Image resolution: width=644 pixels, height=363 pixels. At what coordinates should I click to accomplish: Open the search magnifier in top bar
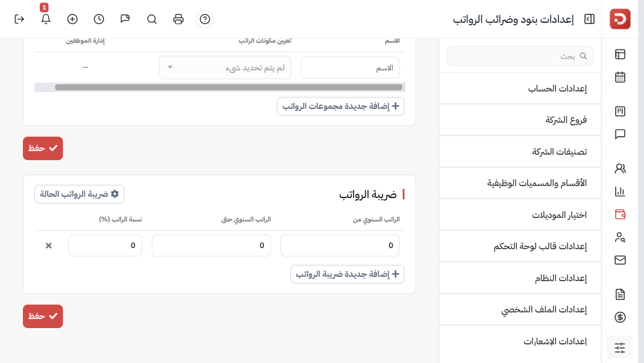(x=152, y=19)
